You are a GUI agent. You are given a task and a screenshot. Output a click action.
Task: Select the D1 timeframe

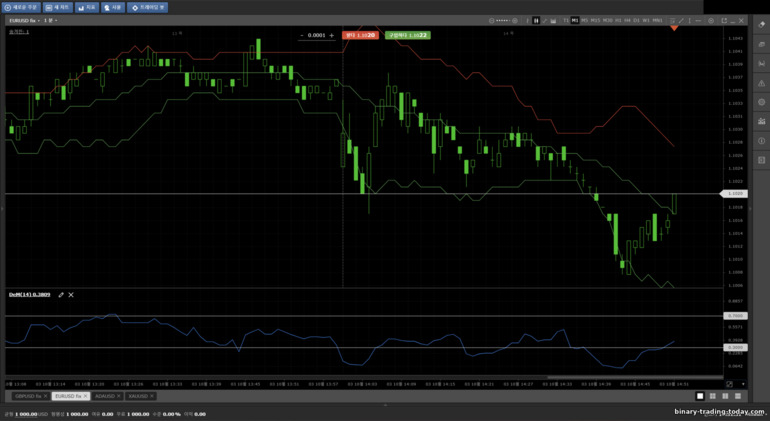click(636, 21)
